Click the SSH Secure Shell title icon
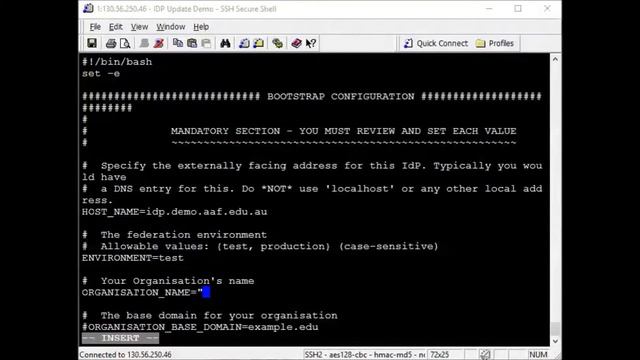The height and width of the screenshot is (360, 640). [88, 8]
